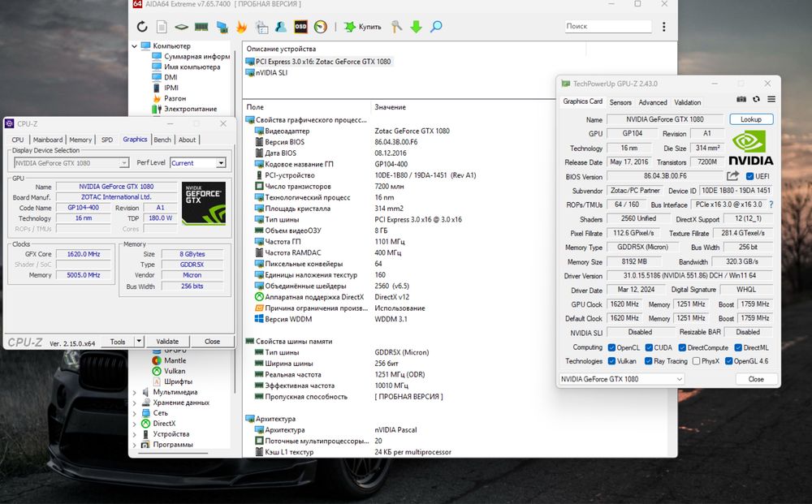Click the Поиск search field in AIDA64
The width and height of the screenshot is (812, 504).
(608, 27)
